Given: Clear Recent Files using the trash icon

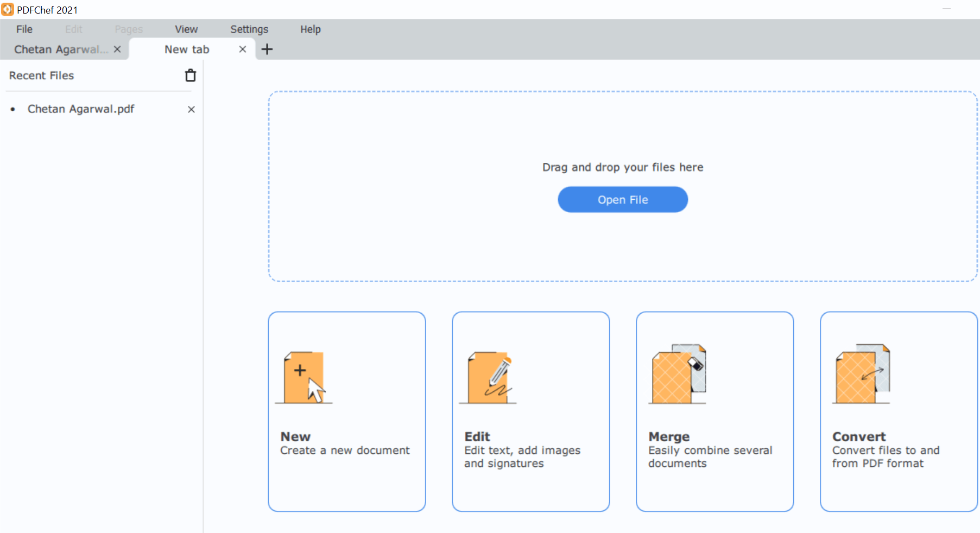Looking at the screenshot, I should [x=190, y=75].
